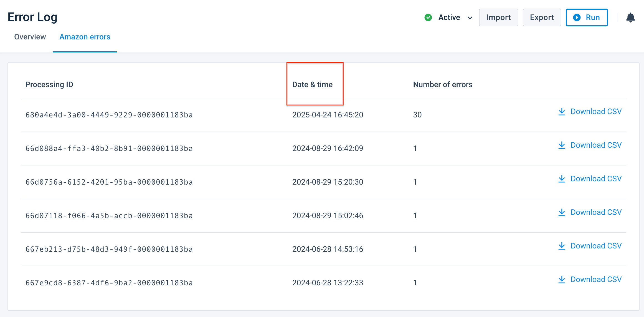Click the download icon for the 14:53:16 row
644x317 pixels.
(x=562, y=246)
